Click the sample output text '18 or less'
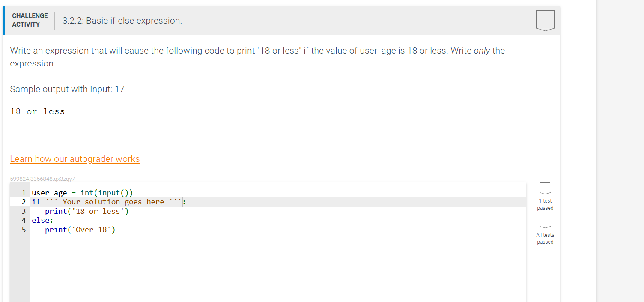This screenshot has height=302, width=644. click(38, 111)
